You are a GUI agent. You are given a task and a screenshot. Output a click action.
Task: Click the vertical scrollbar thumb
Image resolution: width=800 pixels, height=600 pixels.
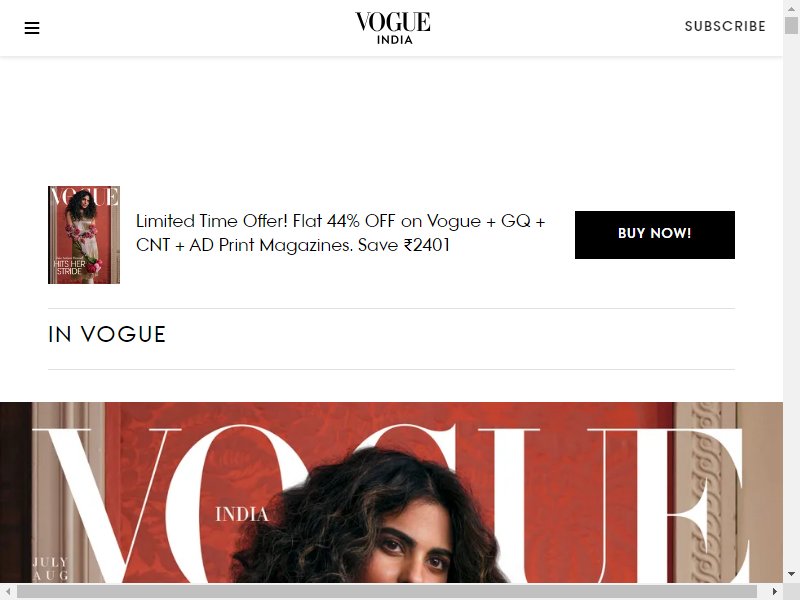791,26
